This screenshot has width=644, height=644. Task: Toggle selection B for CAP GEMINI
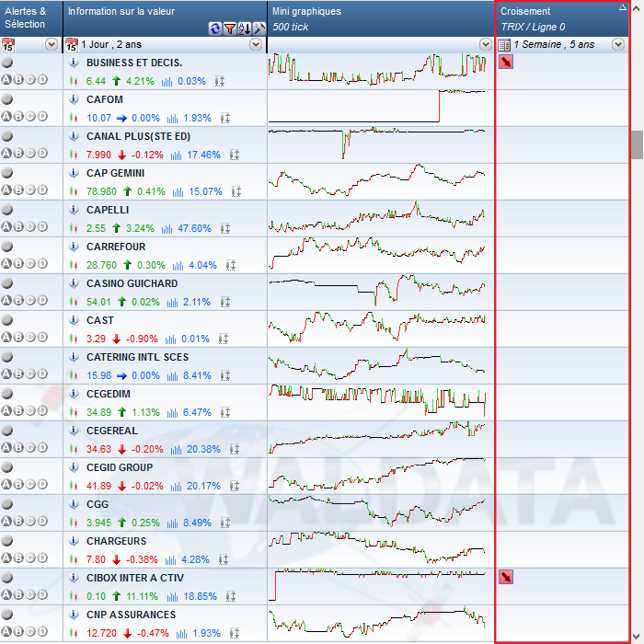18,190
